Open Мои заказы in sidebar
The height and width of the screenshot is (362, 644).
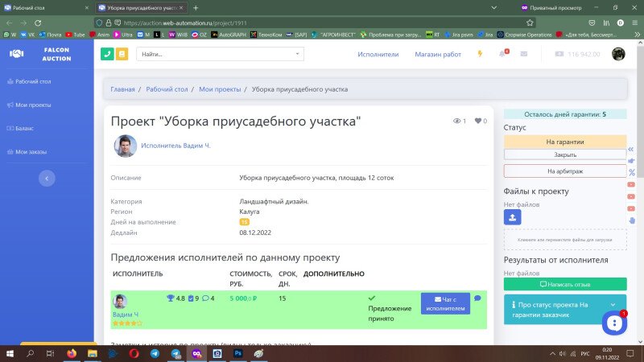pos(27,151)
